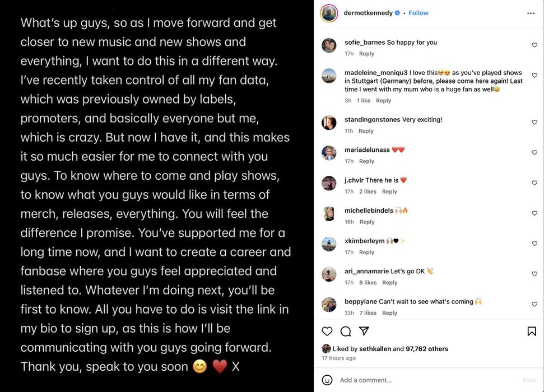Open j.chvlr's profile avatar
Screen dimensions: 544x392
(x=329, y=183)
